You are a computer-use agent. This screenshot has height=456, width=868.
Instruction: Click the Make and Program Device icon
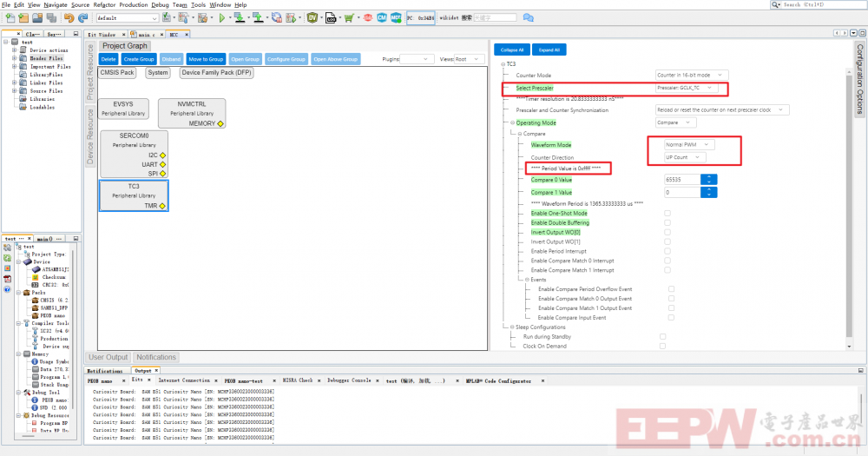(x=240, y=17)
